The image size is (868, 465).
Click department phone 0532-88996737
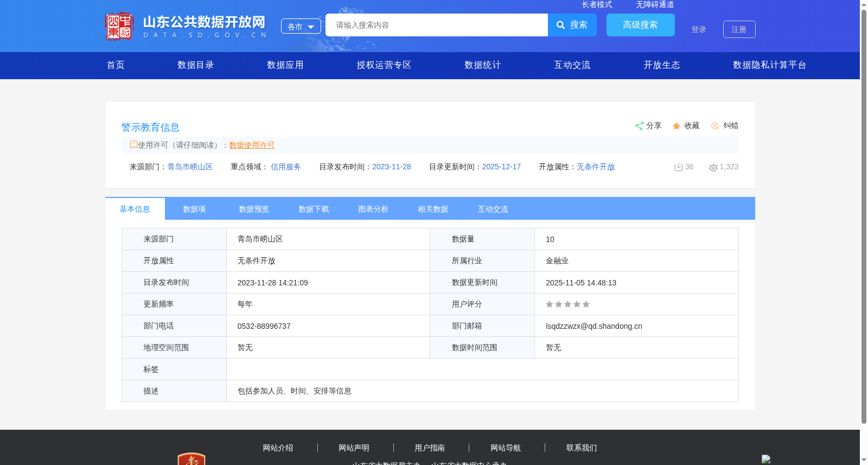[264, 326]
